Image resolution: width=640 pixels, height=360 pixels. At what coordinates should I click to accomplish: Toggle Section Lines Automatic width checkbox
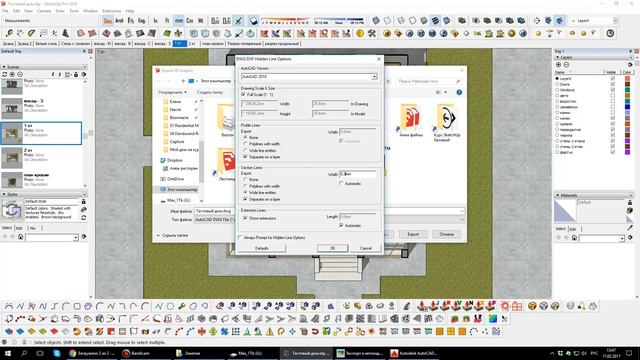tap(342, 184)
